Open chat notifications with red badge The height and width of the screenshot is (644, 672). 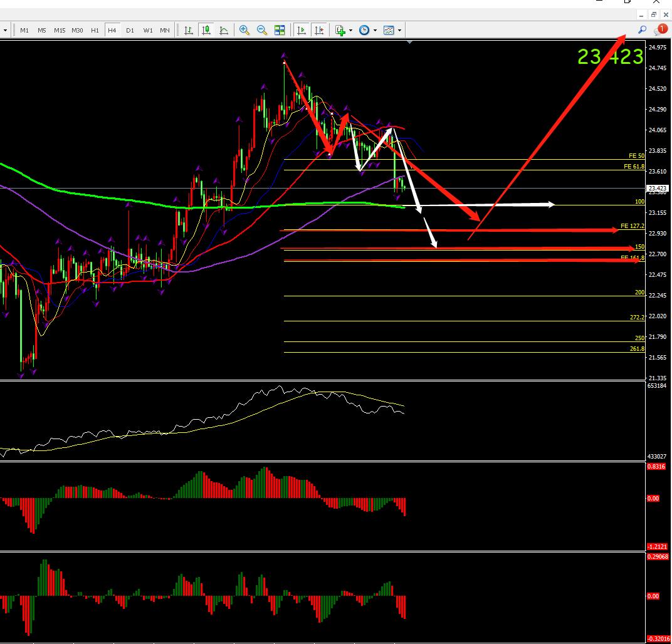(x=659, y=29)
